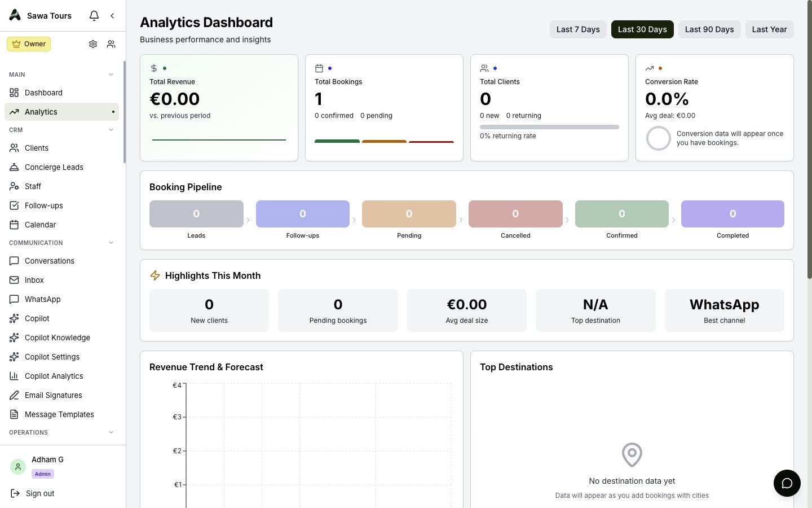
Task: Click the calendar icon on Total Bookings
Action: pos(319,68)
